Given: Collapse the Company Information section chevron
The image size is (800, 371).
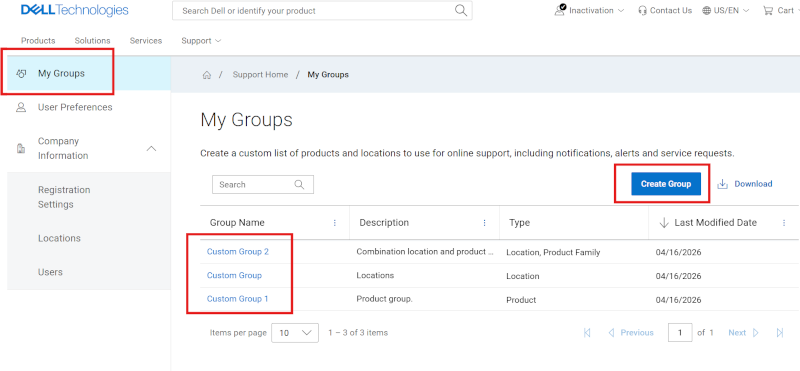Looking at the screenshot, I should pyautogui.click(x=152, y=149).
